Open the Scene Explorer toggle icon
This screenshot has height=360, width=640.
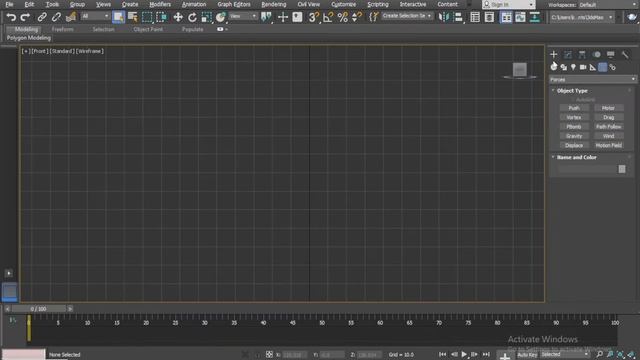point(475,17)
